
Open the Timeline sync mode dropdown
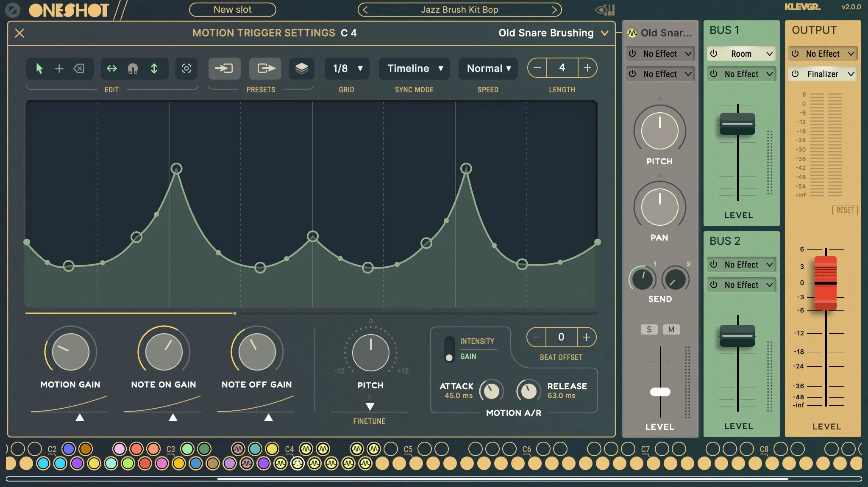[x=415, y=69]
